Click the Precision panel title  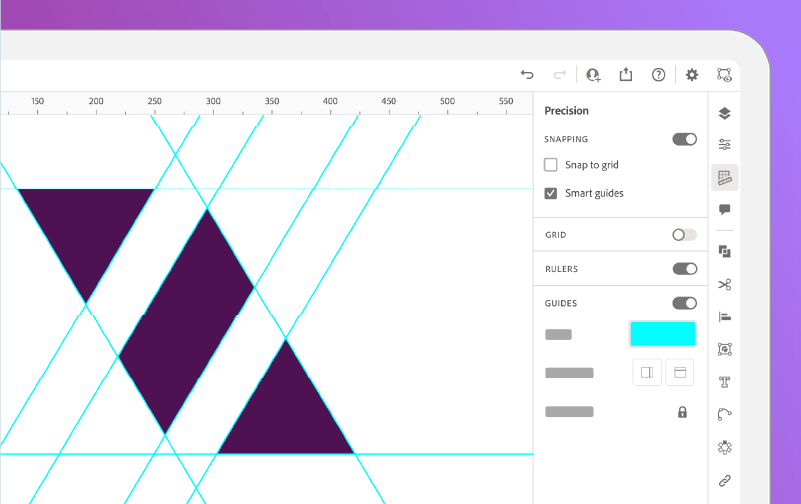pyautogui.click(x=567, y=111)
